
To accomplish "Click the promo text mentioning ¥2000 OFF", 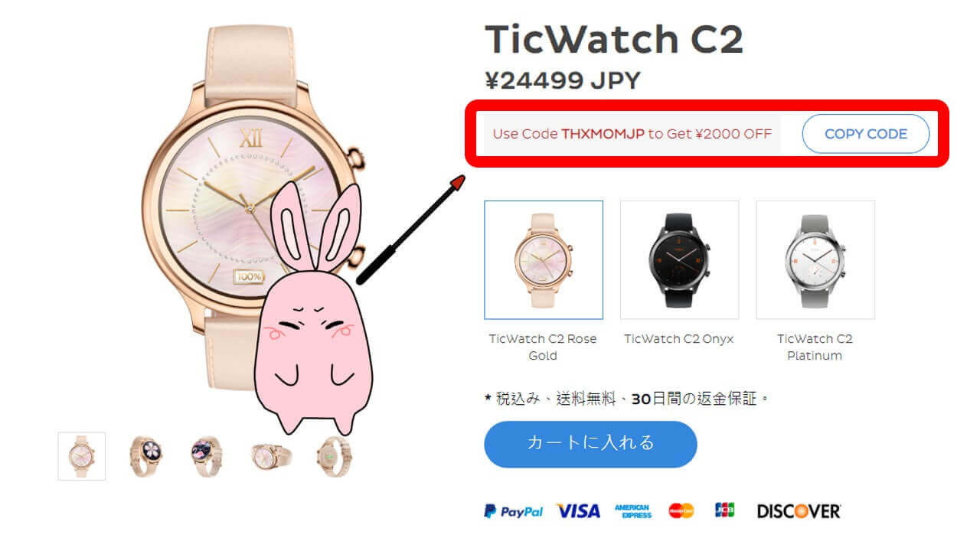I will pos(632,134).
